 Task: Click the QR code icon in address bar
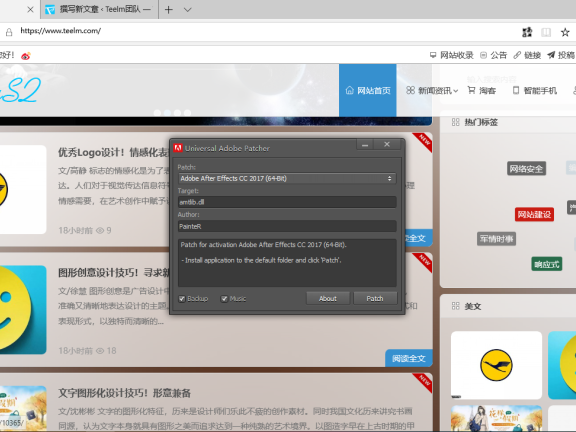click(x=527, y=32)
